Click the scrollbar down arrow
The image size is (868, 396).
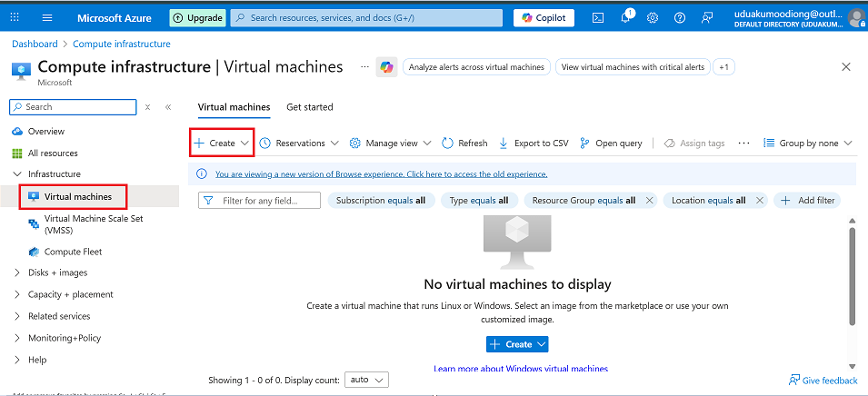point(853,366)
